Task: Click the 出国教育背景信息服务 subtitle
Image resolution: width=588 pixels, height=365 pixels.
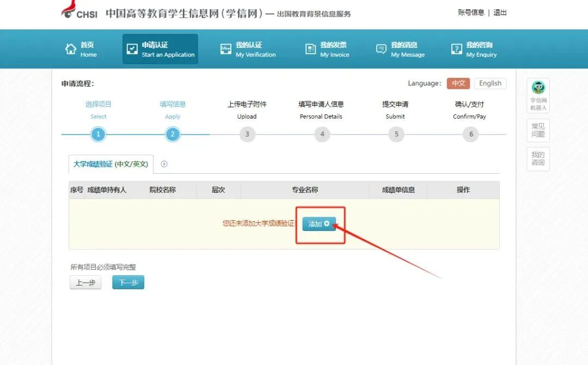Action: click(x=314, y=14)
